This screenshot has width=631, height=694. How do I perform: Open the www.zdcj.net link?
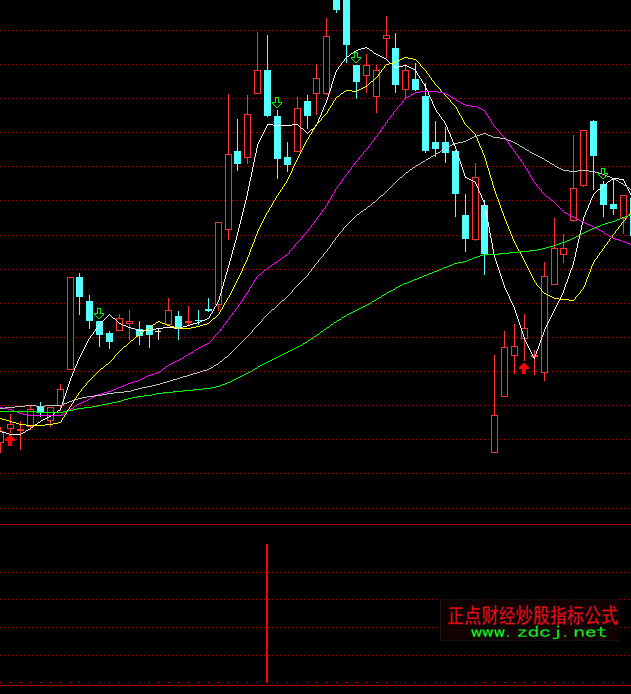point(538,632)
